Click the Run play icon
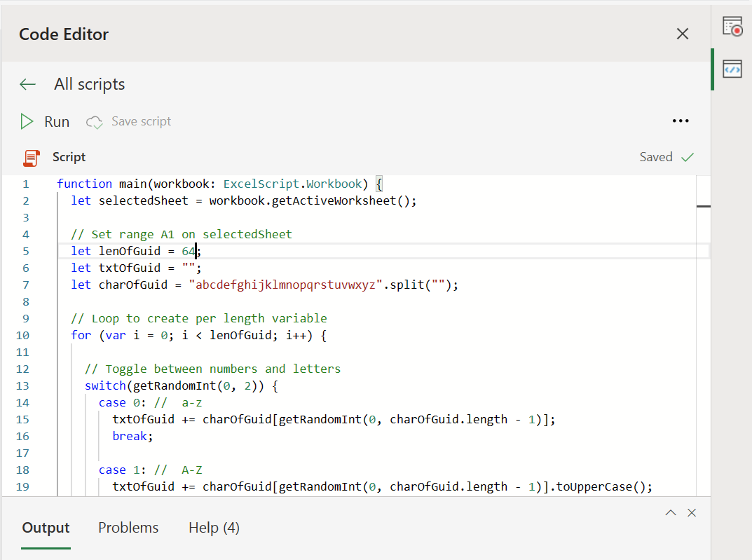This screenshot has width=752, height=560. pyautogui.click(x=27, y=122)
